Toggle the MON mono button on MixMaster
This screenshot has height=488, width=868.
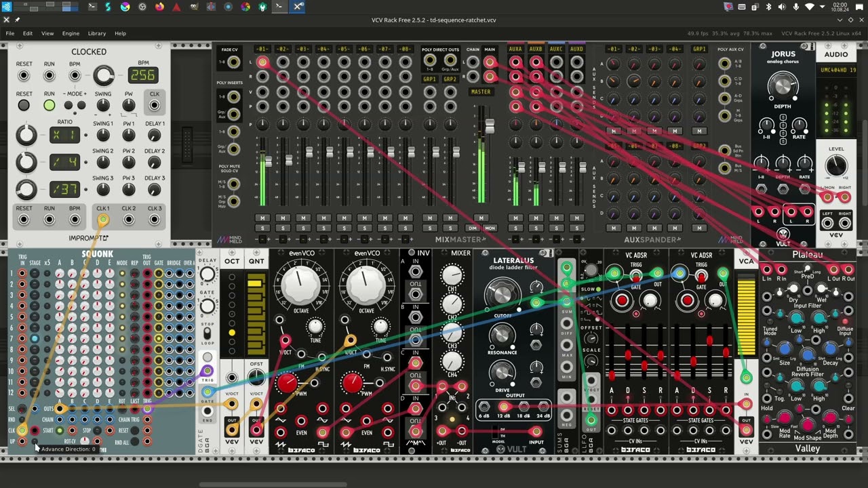tap(490, 228)
